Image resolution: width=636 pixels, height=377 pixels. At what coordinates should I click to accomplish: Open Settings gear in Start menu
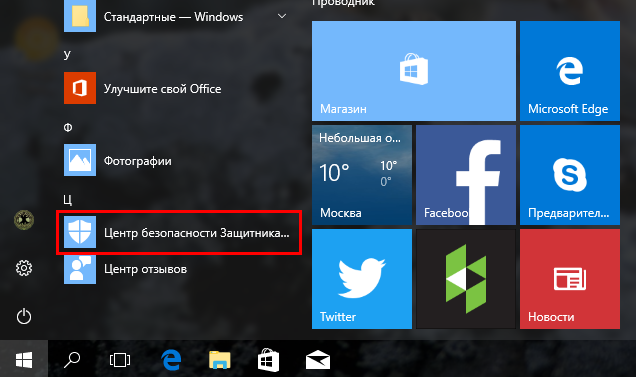point(24,268)
